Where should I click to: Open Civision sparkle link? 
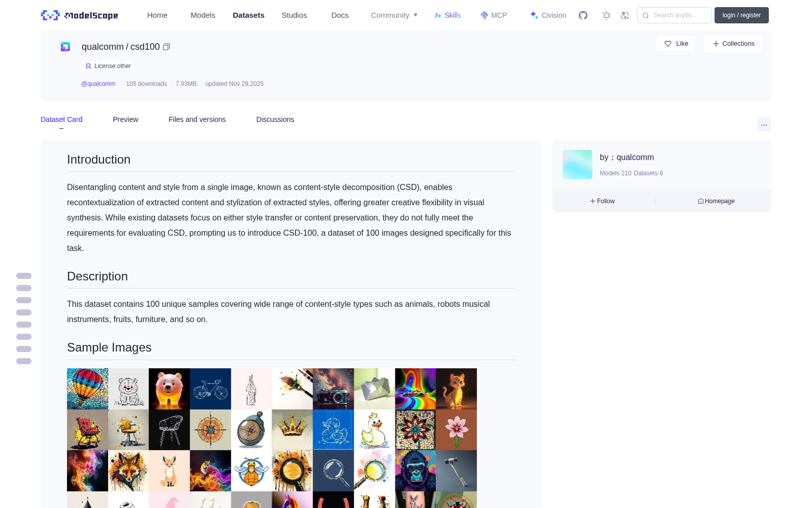pos(548,15)
